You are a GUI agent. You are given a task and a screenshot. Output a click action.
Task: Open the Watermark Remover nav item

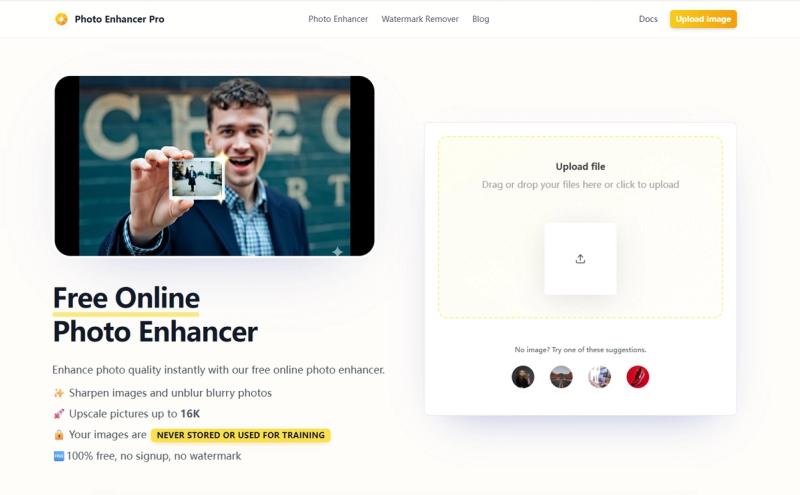420,19
